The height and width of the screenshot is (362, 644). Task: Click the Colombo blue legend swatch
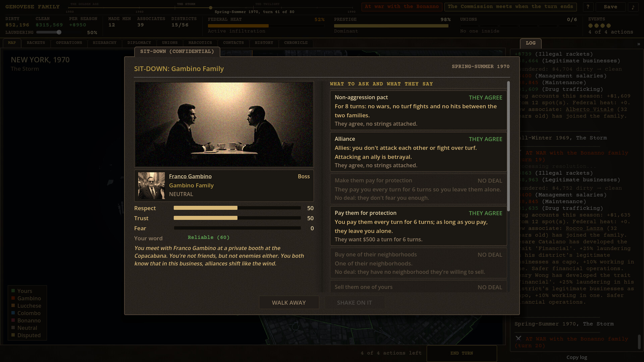[13, 313]
